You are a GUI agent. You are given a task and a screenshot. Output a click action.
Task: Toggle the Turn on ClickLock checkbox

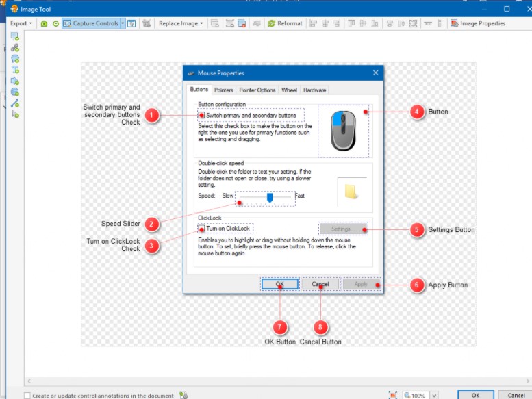click(x=202, y=229)
